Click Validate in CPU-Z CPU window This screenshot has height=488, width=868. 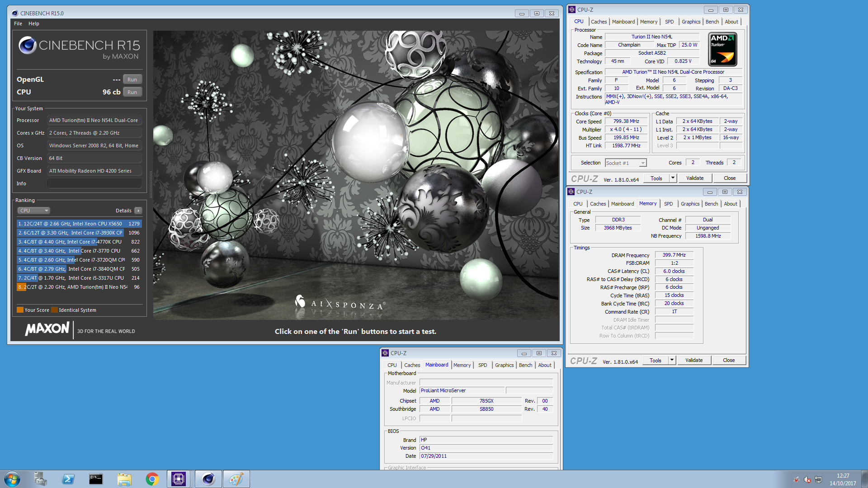pos(695,178)
